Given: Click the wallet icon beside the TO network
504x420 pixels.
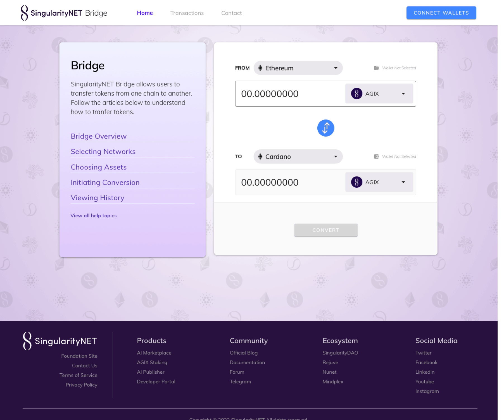Looking at the screenshot, I should 376,156.
